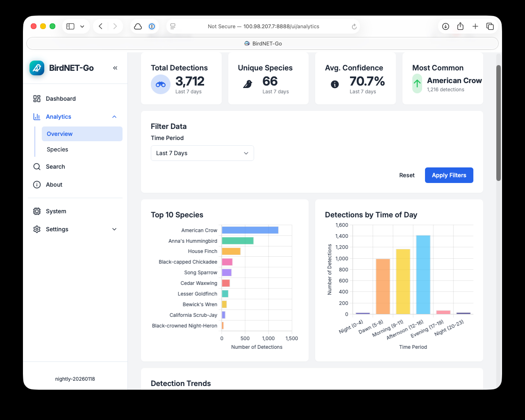This screenshot has height=420, width=525.
Task: Collapse the Analytics menu chevron
Action: 114,117
